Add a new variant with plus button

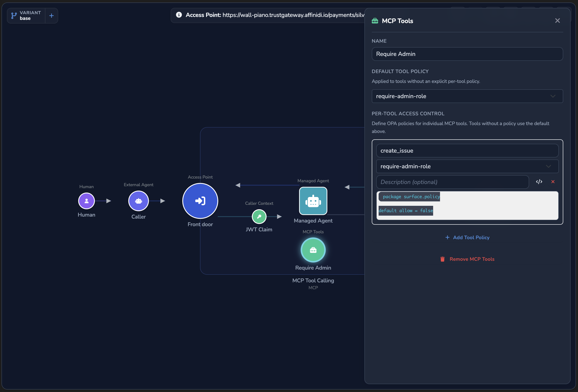point(52,16)
